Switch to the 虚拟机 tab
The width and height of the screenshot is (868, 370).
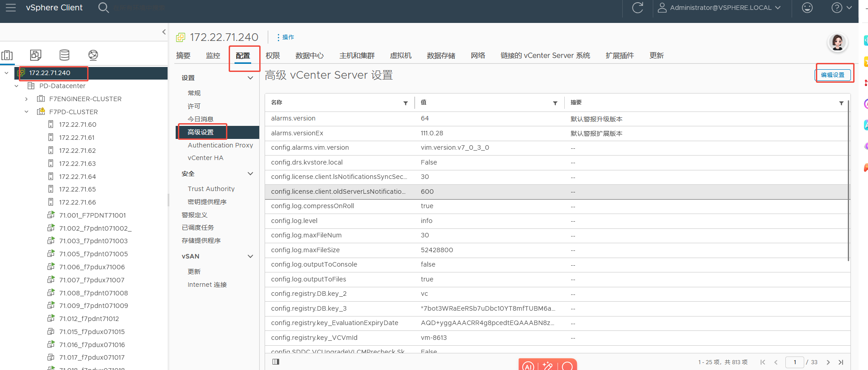coord(400,55)
